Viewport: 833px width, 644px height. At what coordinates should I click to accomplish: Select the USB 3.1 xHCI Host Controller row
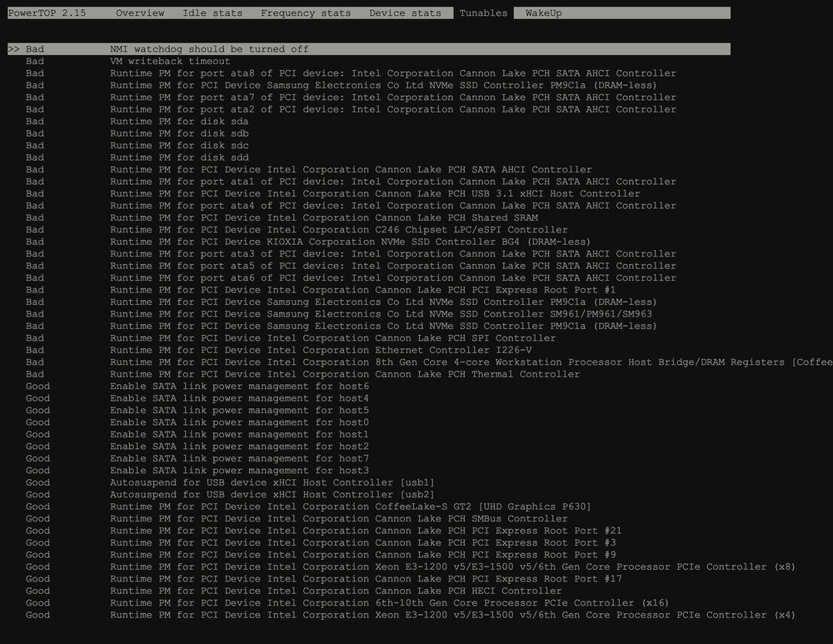pyautogui.click(x=332, y=193)
